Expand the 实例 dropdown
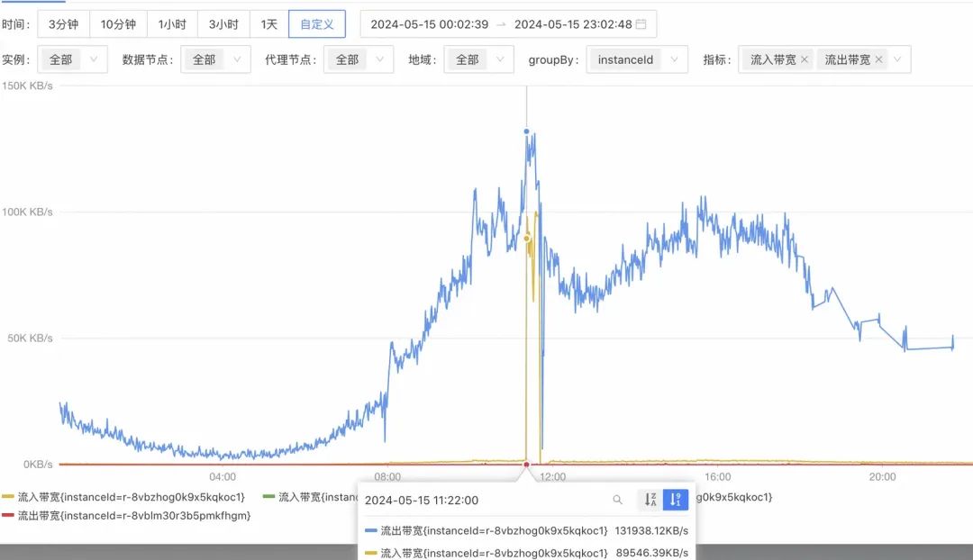This screenshot has height=560, width=973. point(73,59)
